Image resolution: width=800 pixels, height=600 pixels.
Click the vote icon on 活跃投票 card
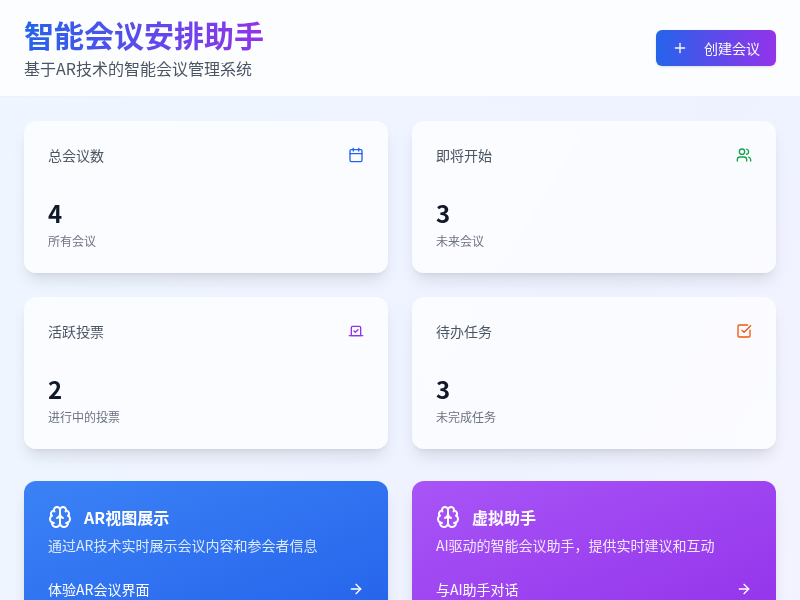[356, 331]
